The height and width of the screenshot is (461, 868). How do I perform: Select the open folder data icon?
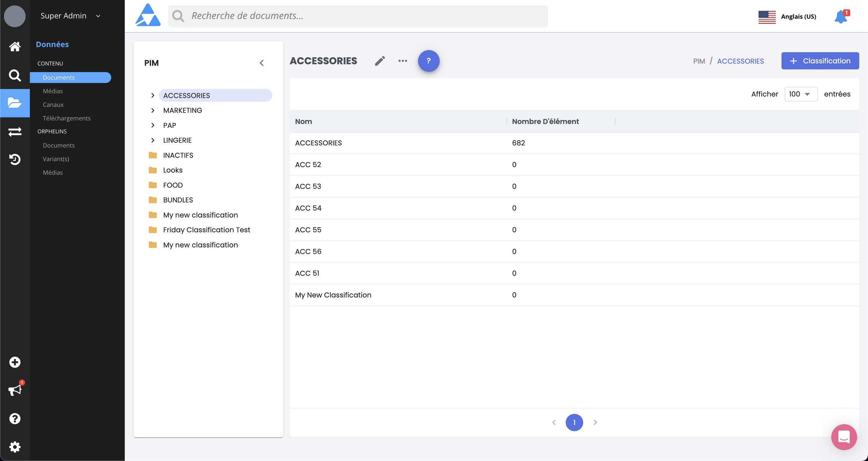tap(15, 103)
